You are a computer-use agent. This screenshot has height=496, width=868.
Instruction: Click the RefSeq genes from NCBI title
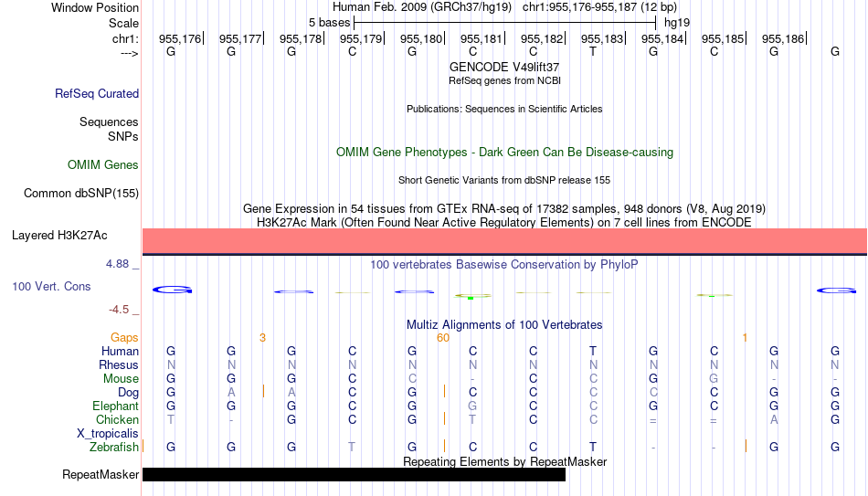coord(504,80)
